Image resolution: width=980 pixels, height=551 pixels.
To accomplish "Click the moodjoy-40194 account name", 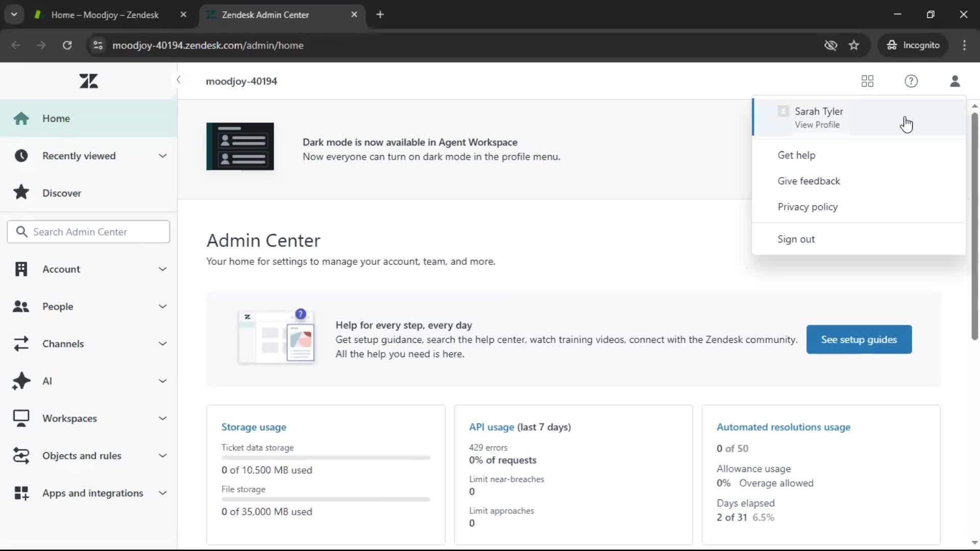I will tap(241, 81).
